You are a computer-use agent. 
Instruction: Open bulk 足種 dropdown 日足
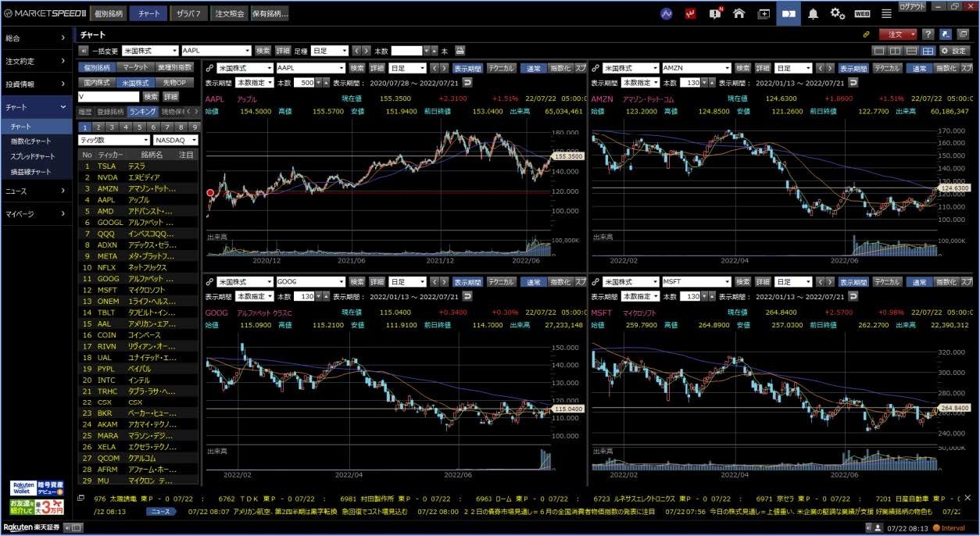(329, 51)
